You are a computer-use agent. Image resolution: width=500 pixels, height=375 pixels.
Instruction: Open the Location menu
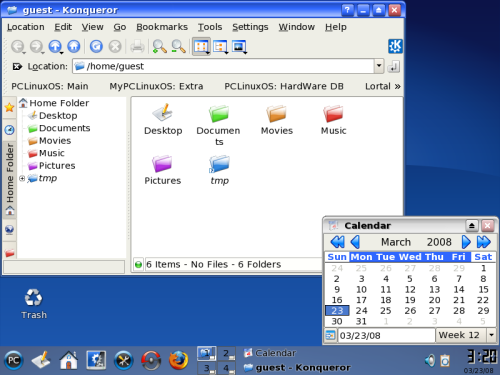[x=26, y=27]
